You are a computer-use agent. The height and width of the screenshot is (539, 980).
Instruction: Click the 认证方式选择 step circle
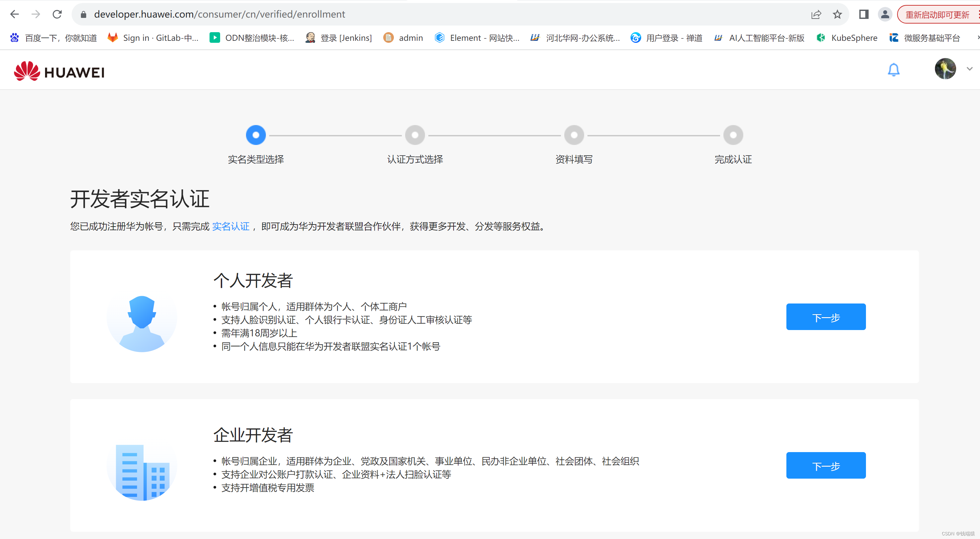tap(415, 135)
